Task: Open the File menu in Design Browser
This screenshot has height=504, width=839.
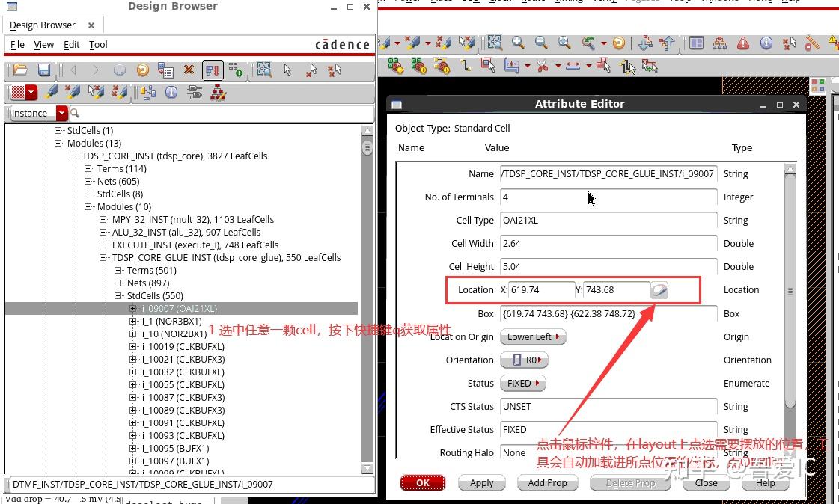Action: pyautogui.click(x=16, y=44)
